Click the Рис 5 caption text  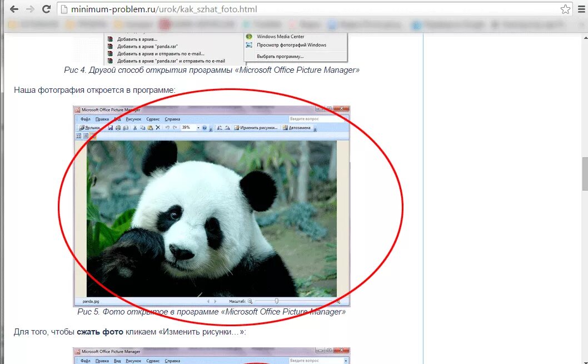(x=212, y=312)
